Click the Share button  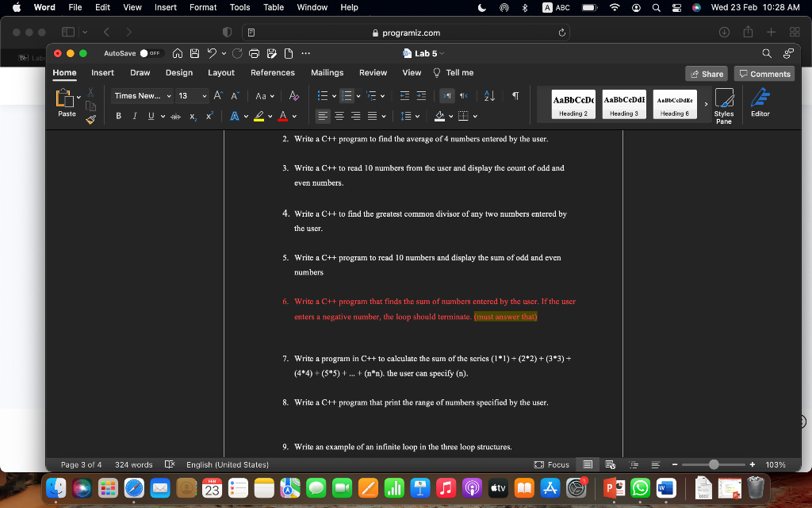pos(706,73)
